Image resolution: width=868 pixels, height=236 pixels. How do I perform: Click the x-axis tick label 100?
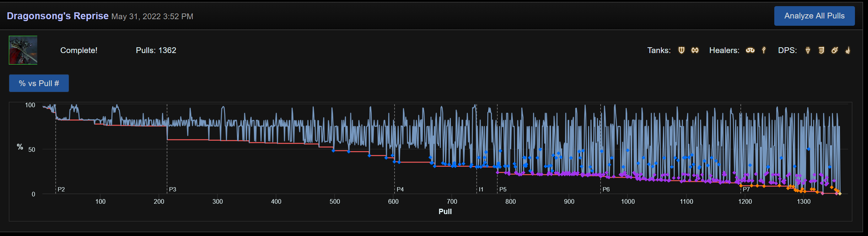click(100, 201)
